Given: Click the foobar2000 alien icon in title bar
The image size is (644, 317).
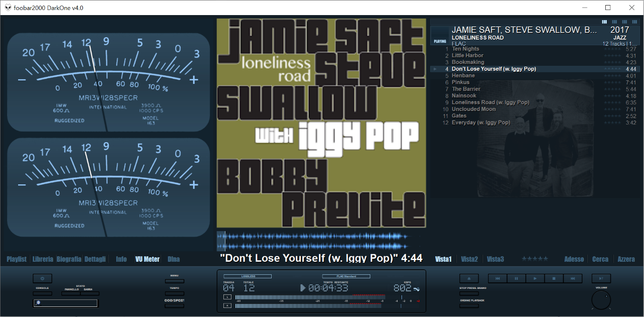Looking at the screenshot, I should [x=8, y=8].
